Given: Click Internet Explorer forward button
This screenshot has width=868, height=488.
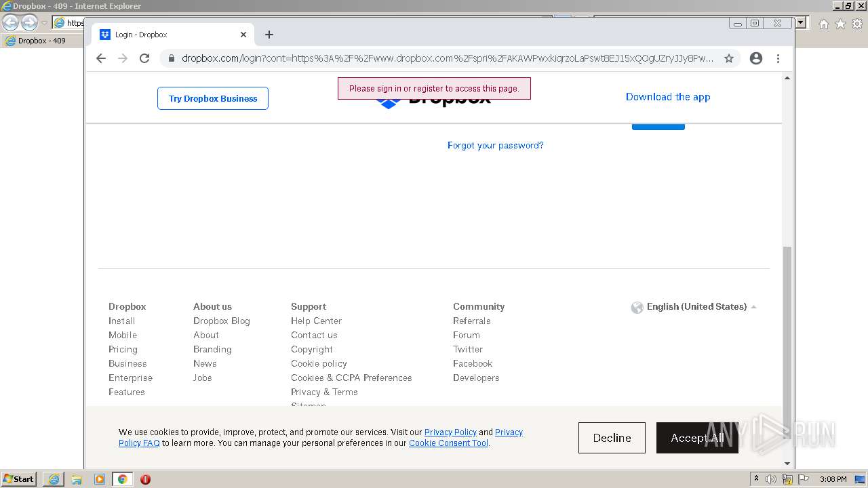Looking at the screenshot, I should click(x=29, y=22).
